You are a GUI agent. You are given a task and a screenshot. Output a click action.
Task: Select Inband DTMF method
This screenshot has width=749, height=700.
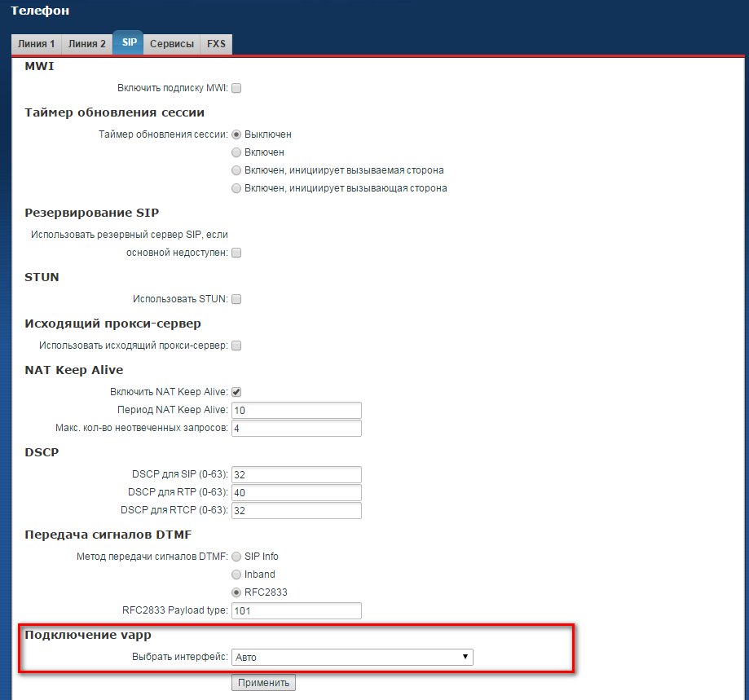coord(237,575)
